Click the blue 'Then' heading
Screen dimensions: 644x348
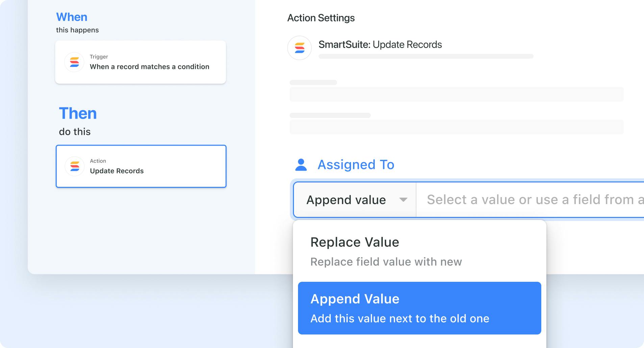coord(78,114)
